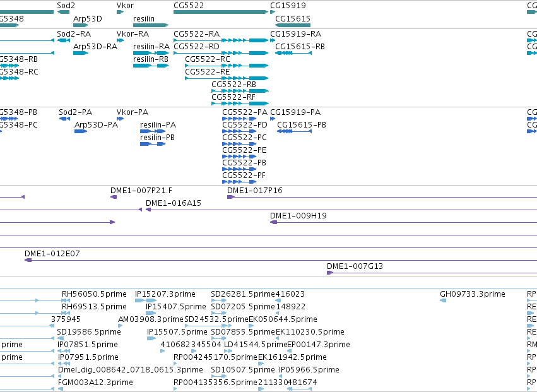The height and width of the screenshot is (392, 537).
Task: Click the IP15407.5prime EST label
Action: (x=176, y=307)
